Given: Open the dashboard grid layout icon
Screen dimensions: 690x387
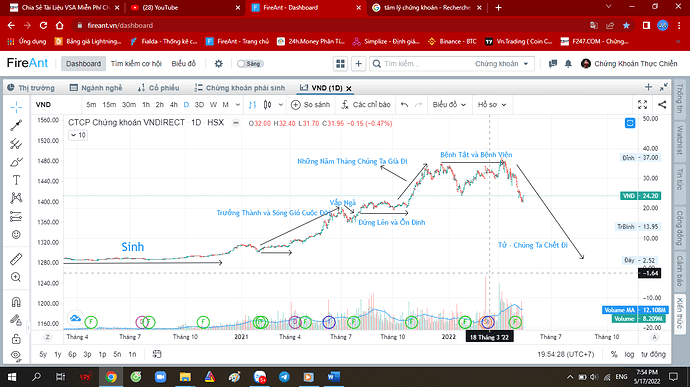Looking at the screenshot, I should coord(340,64).
